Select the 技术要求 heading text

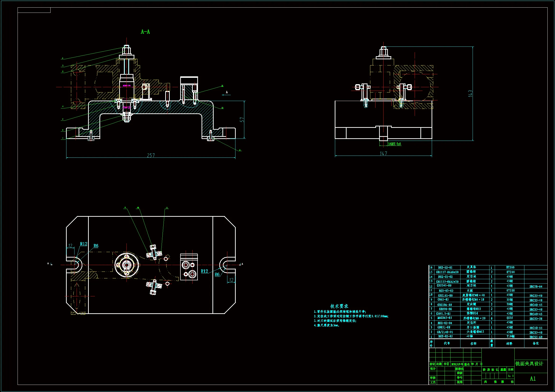[339, 306]
